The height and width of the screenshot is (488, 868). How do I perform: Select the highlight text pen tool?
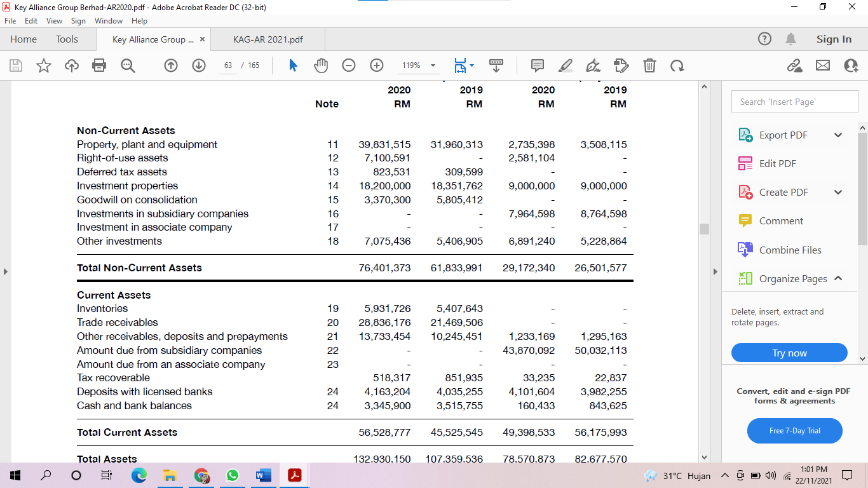(565, 65)
